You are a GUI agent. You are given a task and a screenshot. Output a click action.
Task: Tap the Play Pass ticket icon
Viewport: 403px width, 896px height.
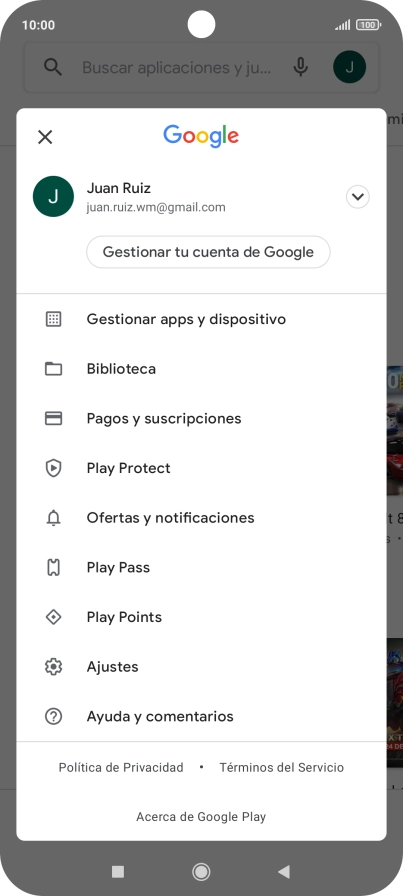[53, 567]
